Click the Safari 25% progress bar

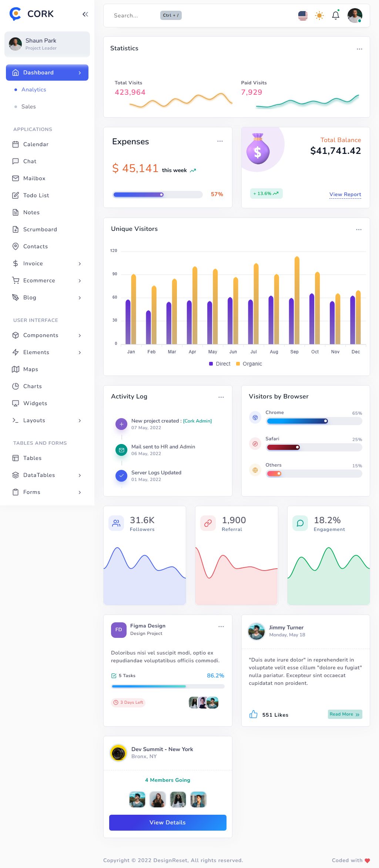pyautogui.click(x=314, y=447)
